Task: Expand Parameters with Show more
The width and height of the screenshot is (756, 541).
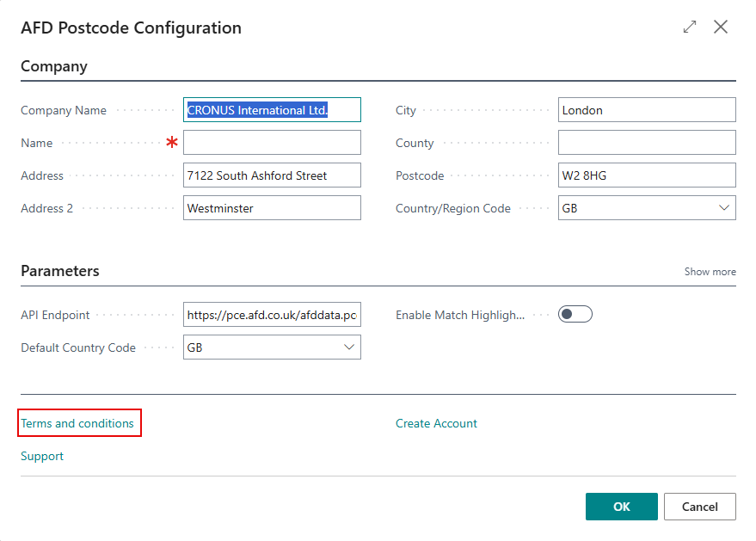Action: pyautogui.click(x=710, y=271)
